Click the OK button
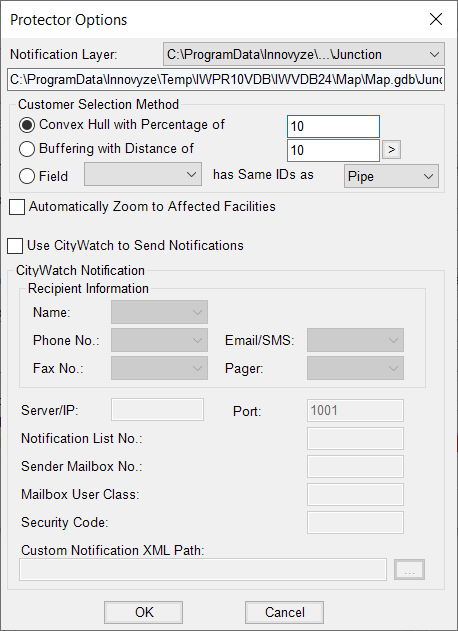 click(143, 612)
